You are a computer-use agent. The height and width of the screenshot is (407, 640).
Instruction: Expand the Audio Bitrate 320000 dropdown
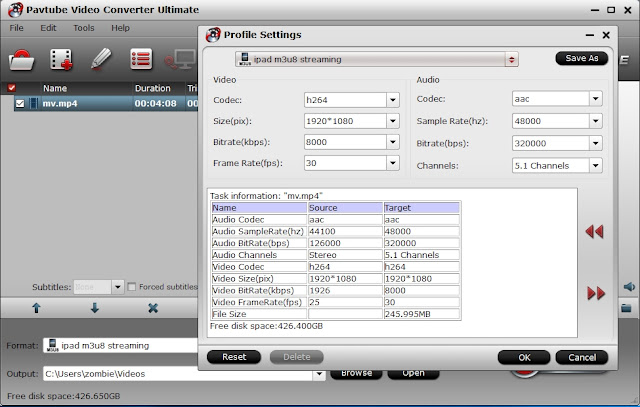(596, 143)
